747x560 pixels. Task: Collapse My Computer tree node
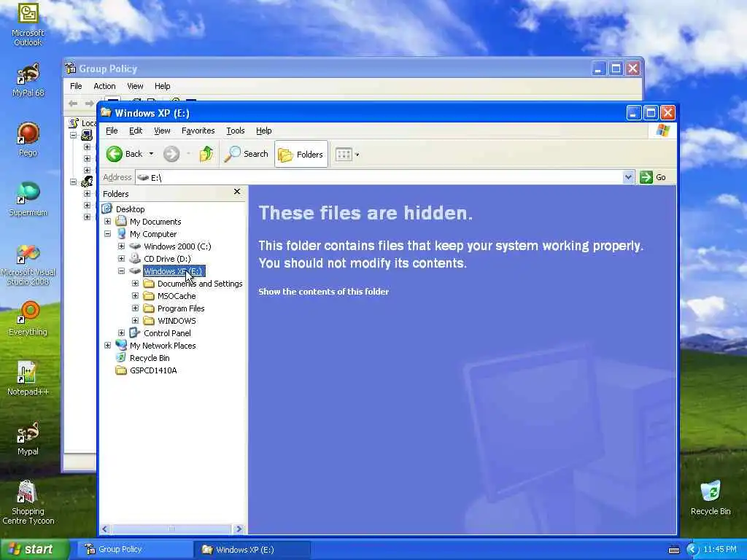click(x=108, y=234)
